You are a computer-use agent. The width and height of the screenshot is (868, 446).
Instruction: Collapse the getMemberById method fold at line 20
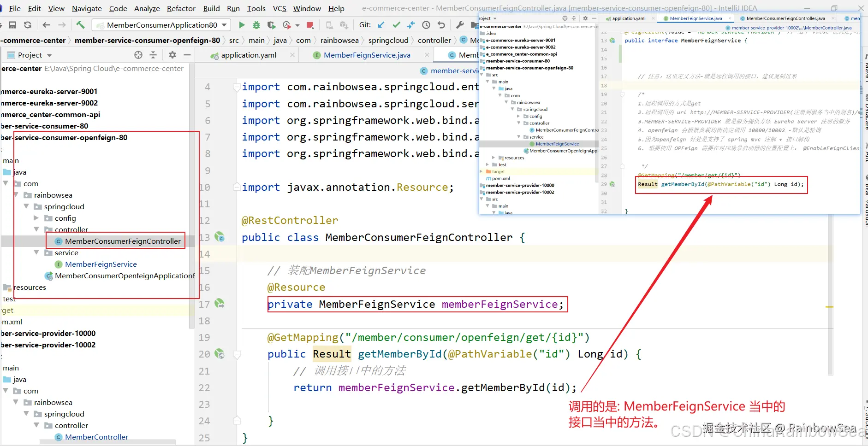point(237,354)
